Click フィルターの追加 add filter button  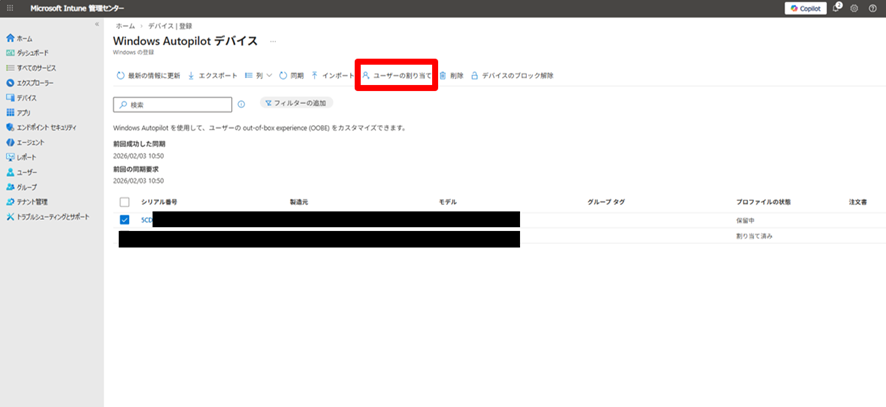(297, 103)
